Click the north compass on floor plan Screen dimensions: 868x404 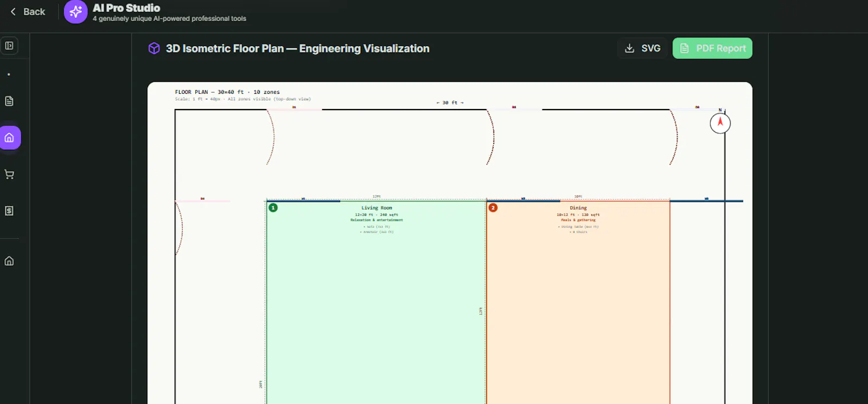pos(720,123)
